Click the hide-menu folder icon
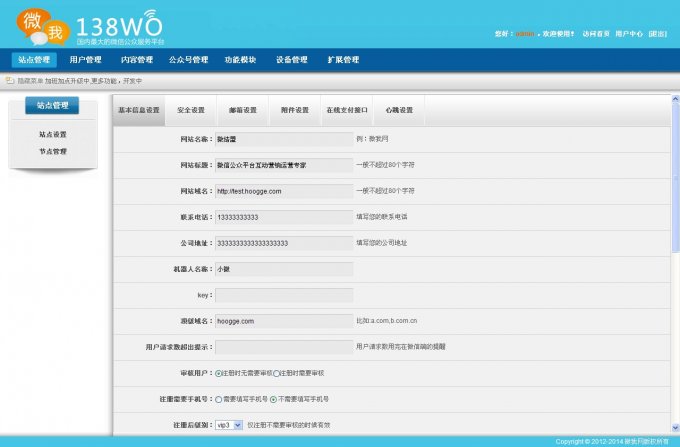Image resolution: width=680 pixels, height=447 pixels. pos(10,81)
